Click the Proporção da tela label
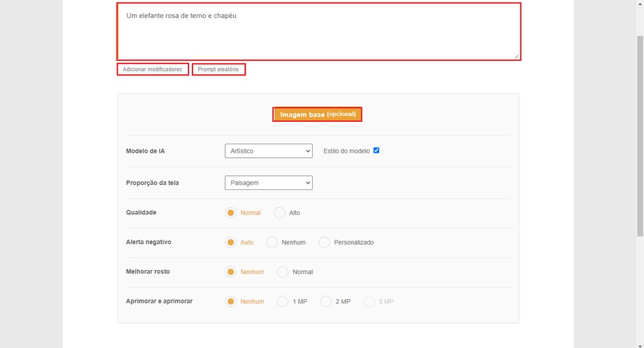Image resolution: width=644 pixels, height=348 pixels. (152, 183)
